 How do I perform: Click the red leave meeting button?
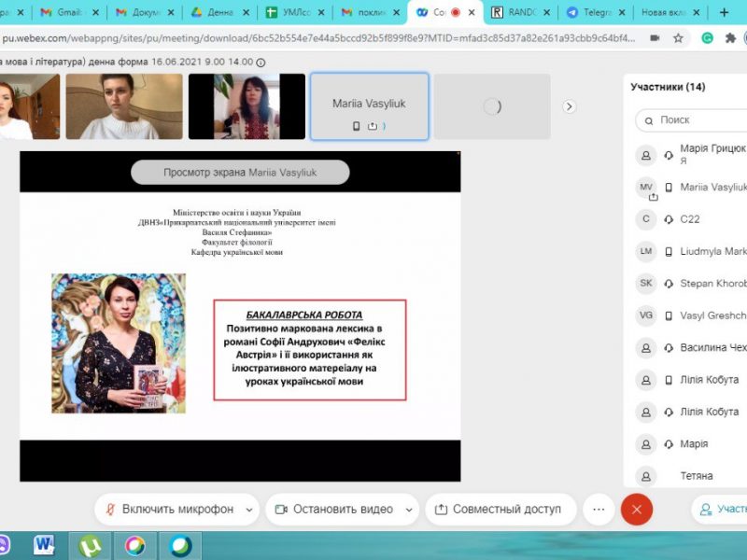click(x=637, y=510)
